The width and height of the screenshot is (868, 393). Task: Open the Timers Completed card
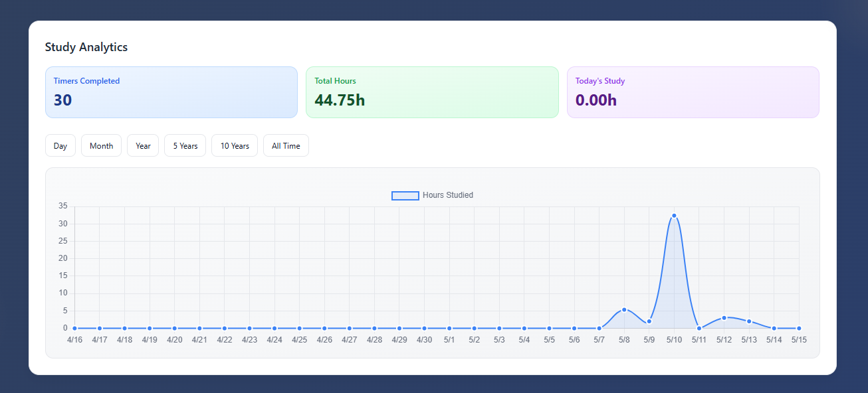click(x=171, y=92)
